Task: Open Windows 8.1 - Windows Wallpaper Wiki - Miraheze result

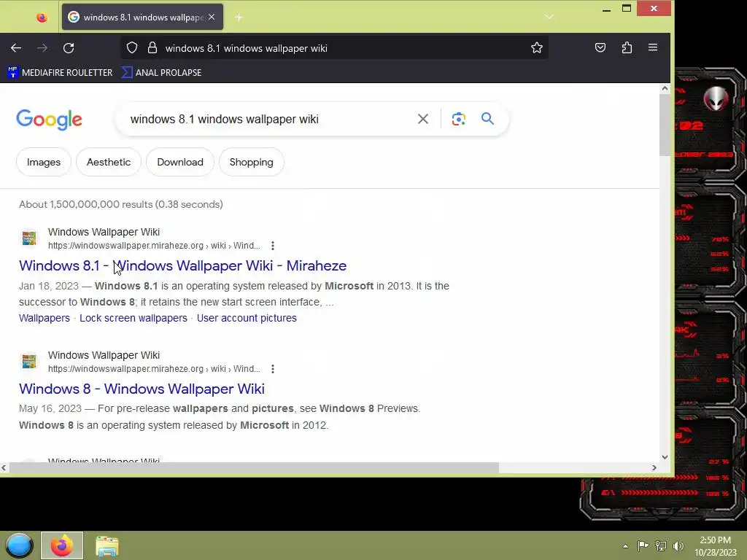Action: [x=182, y=265]
